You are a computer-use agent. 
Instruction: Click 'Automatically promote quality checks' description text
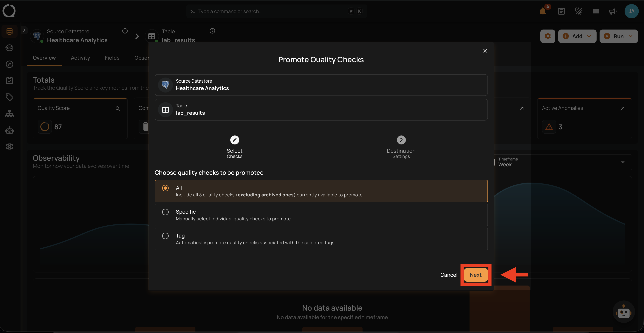click(255, 243)
